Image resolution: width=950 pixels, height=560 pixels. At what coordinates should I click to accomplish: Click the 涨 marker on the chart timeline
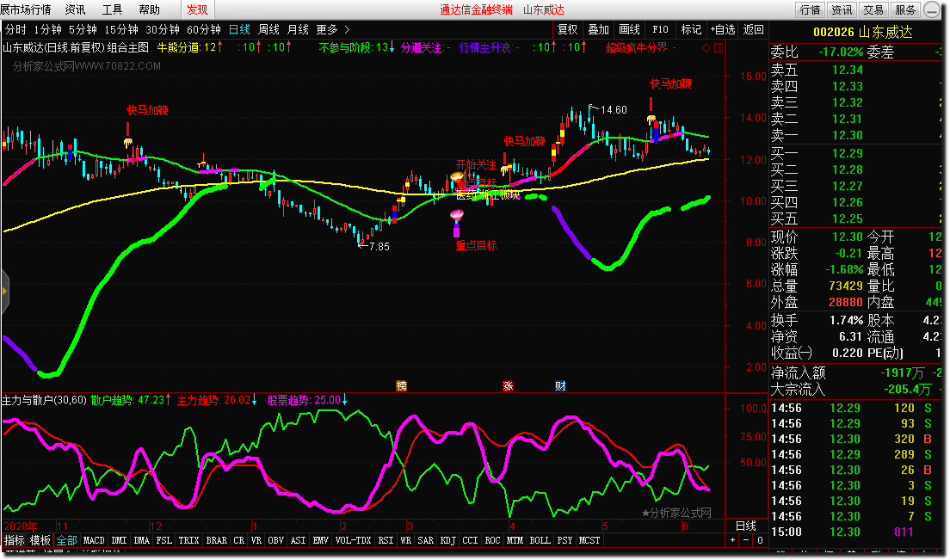[508, 385]
